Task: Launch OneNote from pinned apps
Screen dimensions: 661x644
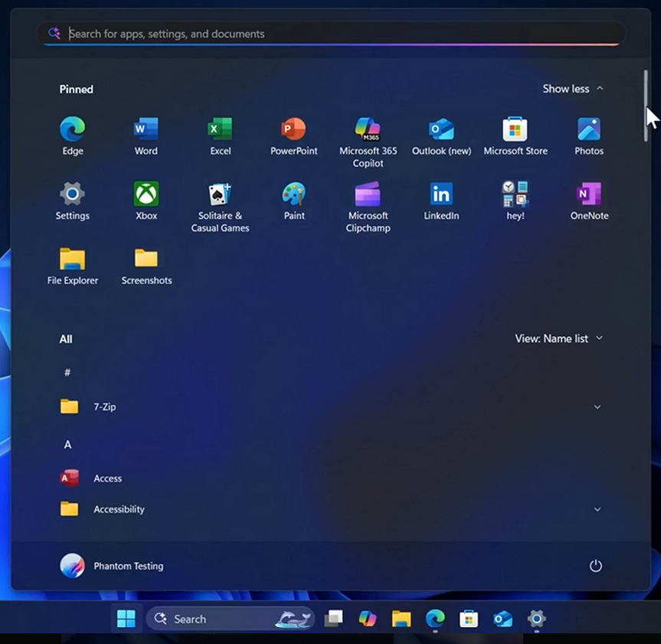Action: pyautogui.click(x=589, y=201)
